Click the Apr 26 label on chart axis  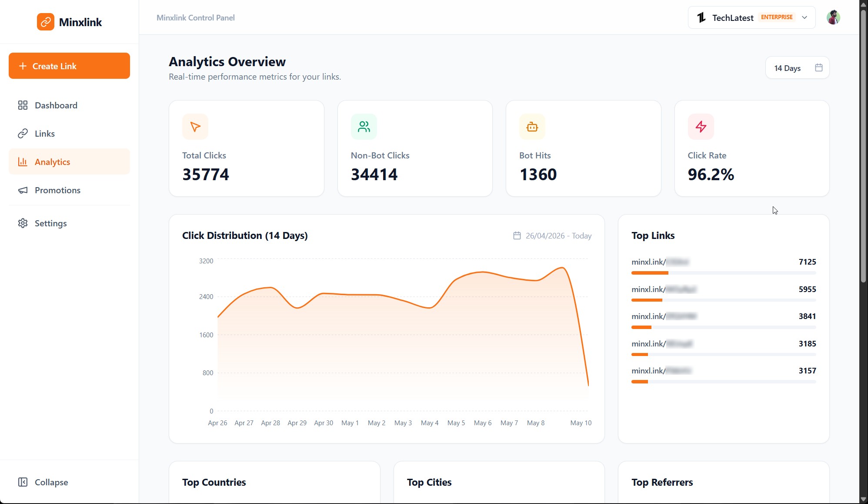pos(217,423)
